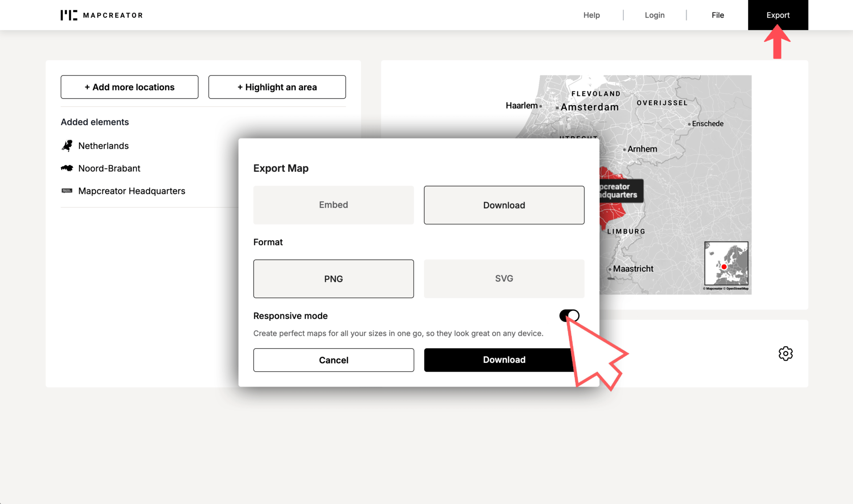This screenshot has width=853, height=504.
Task: Click the Add more locations button
Action: (x=129, y=87)
